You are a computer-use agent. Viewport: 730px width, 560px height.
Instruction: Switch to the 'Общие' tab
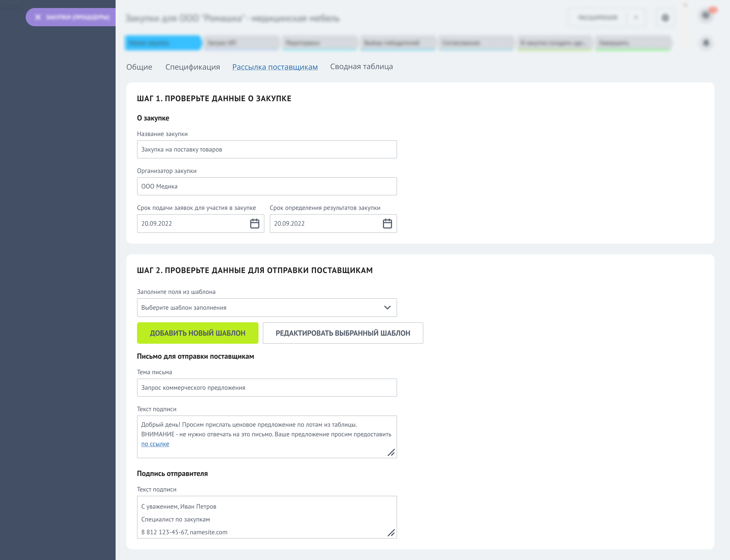click(139, 67)
